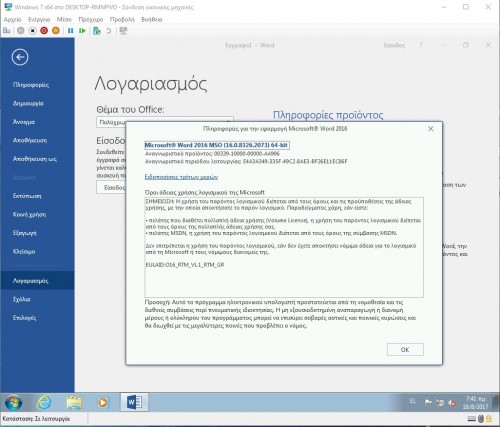Click the Αναγνωριστικό προϊόντος line

click(x=212, y=154)
